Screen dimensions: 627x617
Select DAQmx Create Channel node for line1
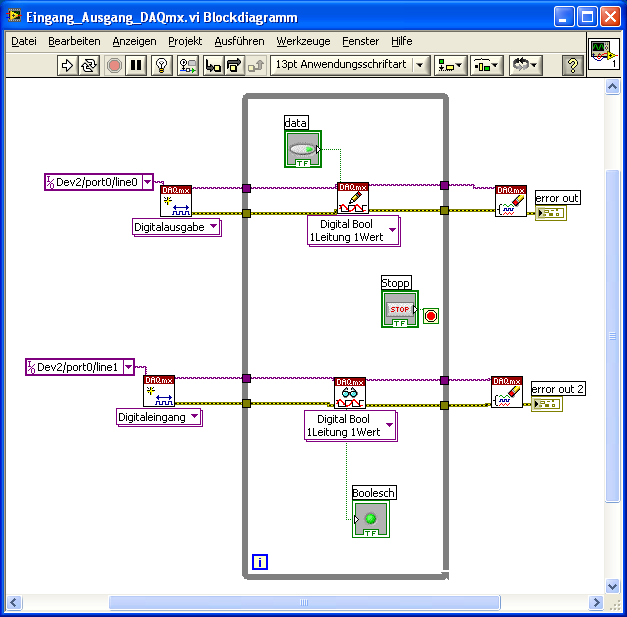pyautogui.click(x=159, y=391)
